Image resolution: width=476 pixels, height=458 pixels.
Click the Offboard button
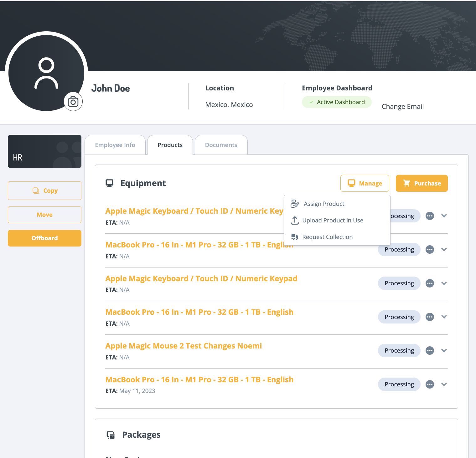[x=44, y=238]
